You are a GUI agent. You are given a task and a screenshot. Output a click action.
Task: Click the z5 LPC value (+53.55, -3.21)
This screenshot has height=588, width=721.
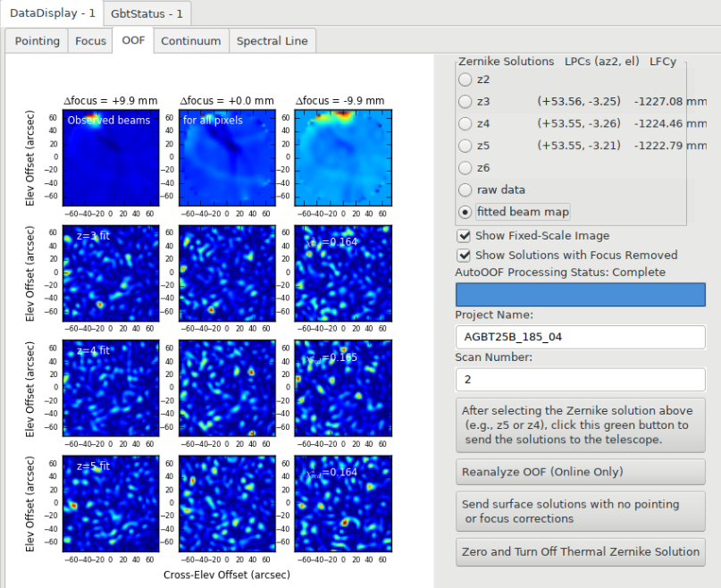(x=579, y=146)
